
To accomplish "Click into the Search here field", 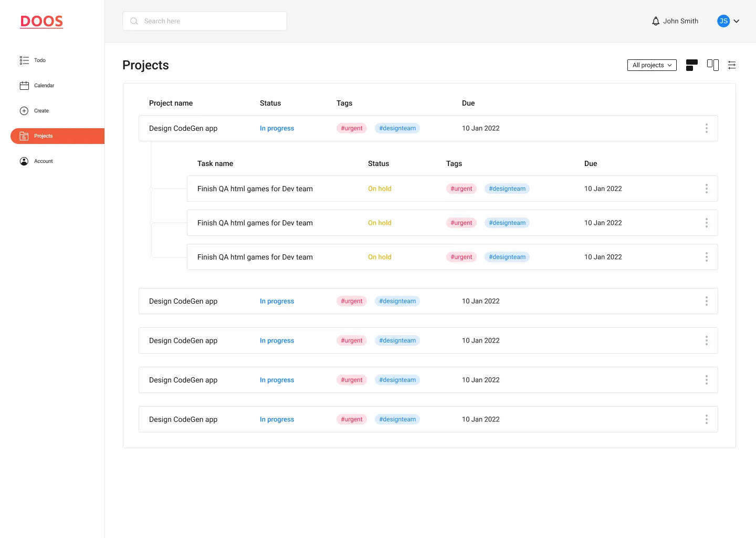I will [x=205, y=21].
